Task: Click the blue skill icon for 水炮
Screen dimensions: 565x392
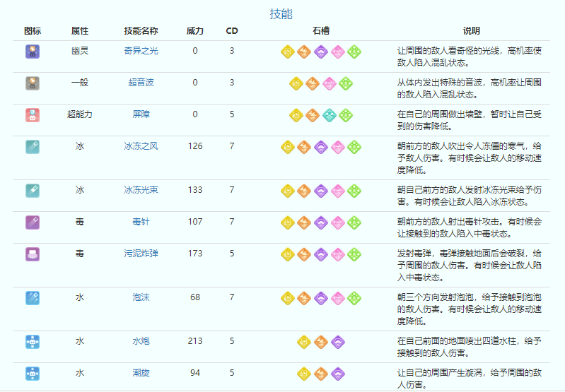Action: coord(32,341)
